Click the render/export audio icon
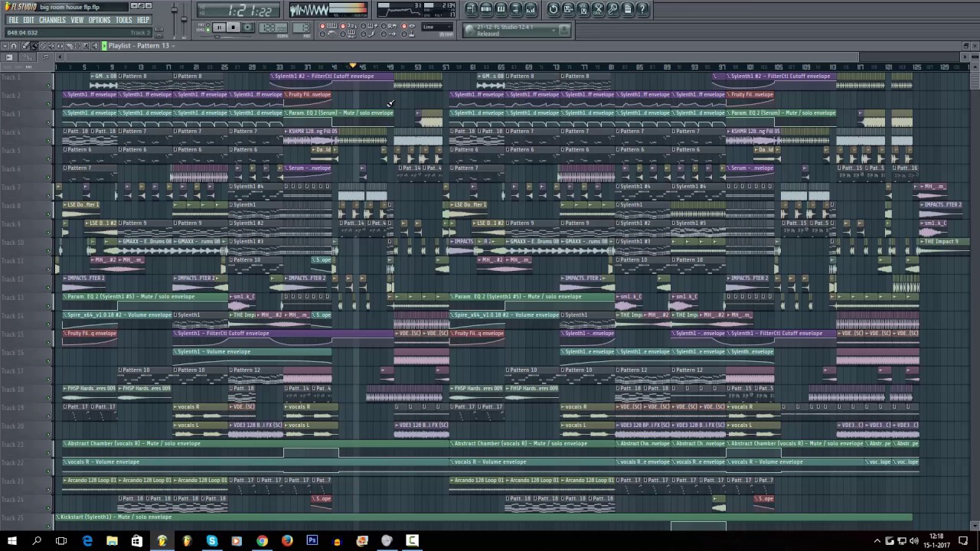The image size is (980, 551). click(x=583, y=9)
